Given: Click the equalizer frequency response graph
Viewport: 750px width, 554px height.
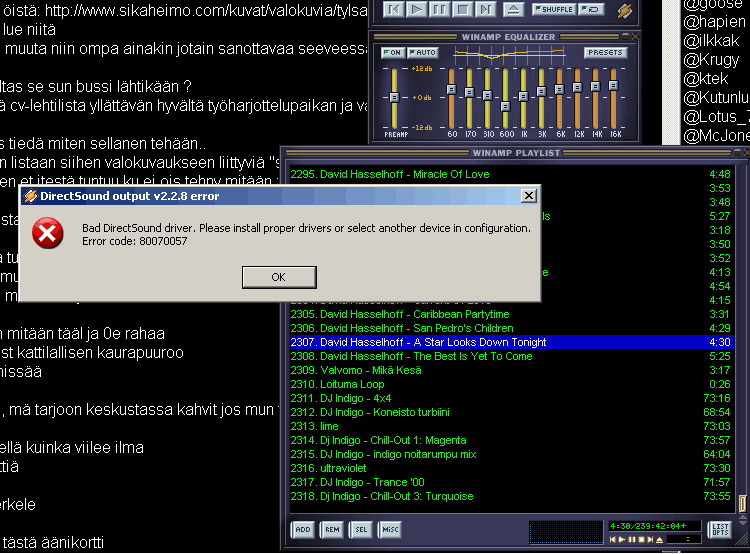Looking at the screenshot, I should click(509, 55).
